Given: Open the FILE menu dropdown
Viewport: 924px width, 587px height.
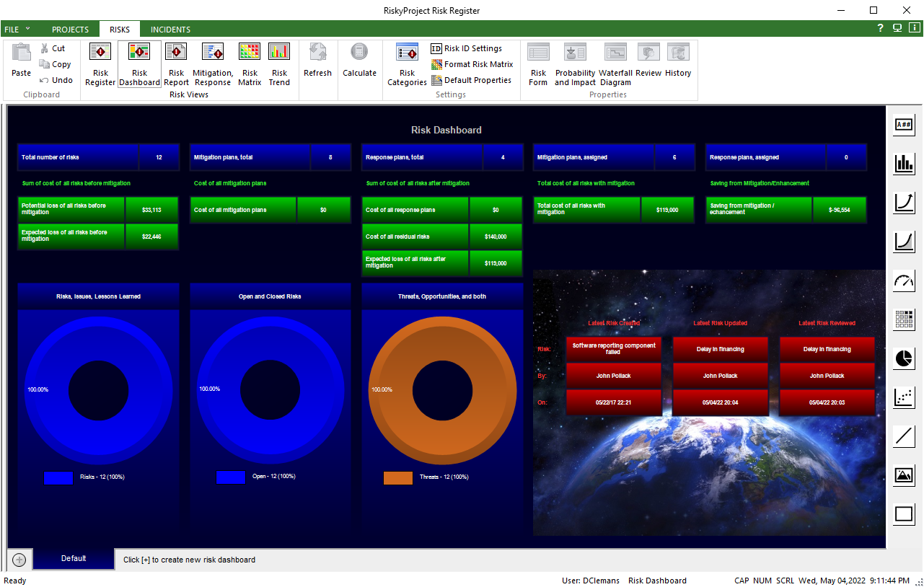Looking at the screenshot, I should pyautogui.click(x=16, y=29).
